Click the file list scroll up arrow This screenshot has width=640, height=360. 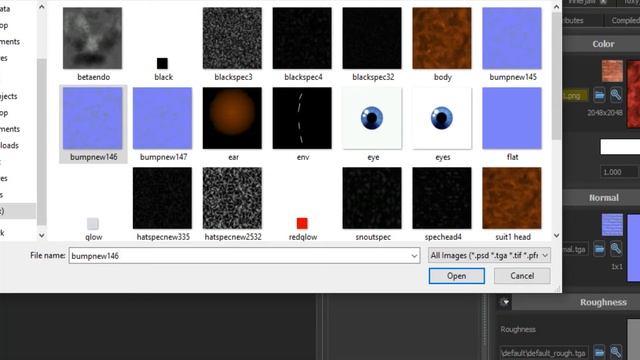[556, 7]
